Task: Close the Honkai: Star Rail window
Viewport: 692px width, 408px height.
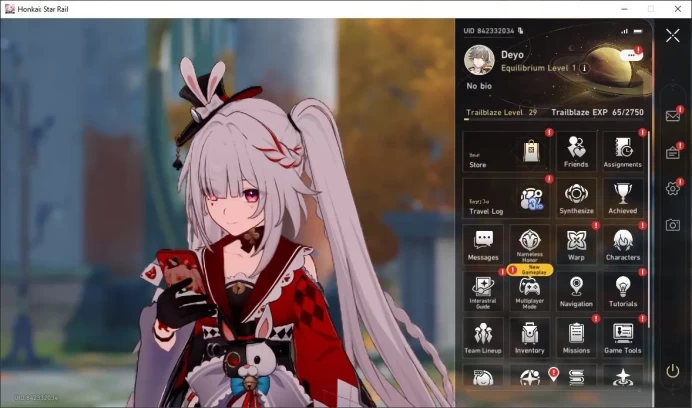Action: (x=677, y=9)
